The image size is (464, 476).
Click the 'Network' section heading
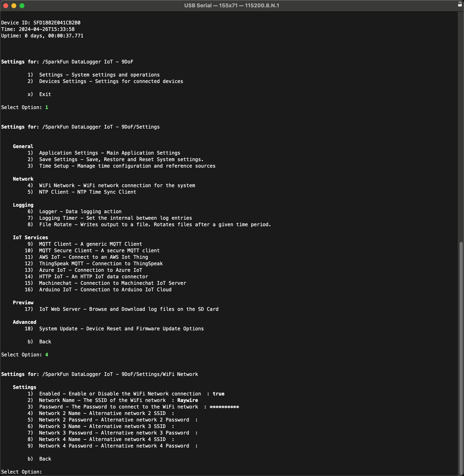click(x=23, y=179)
